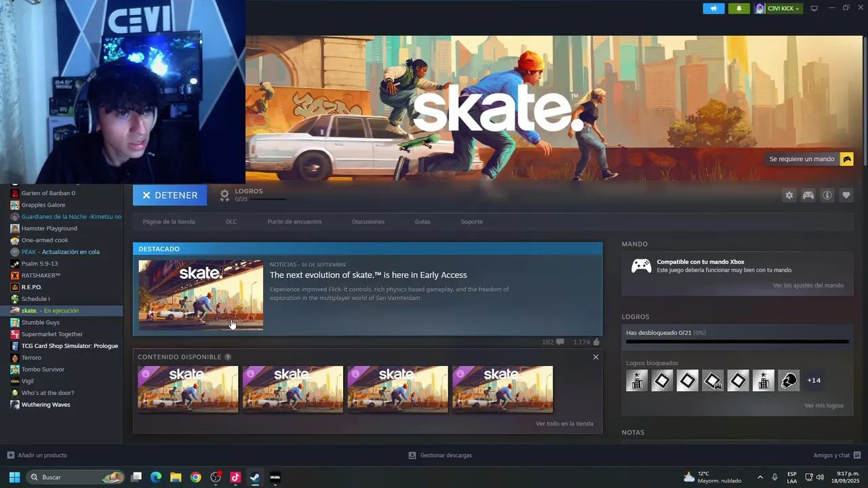Select Schedule I in library list
The width and height of the screenshot is (868, 488).
[35, 299]
